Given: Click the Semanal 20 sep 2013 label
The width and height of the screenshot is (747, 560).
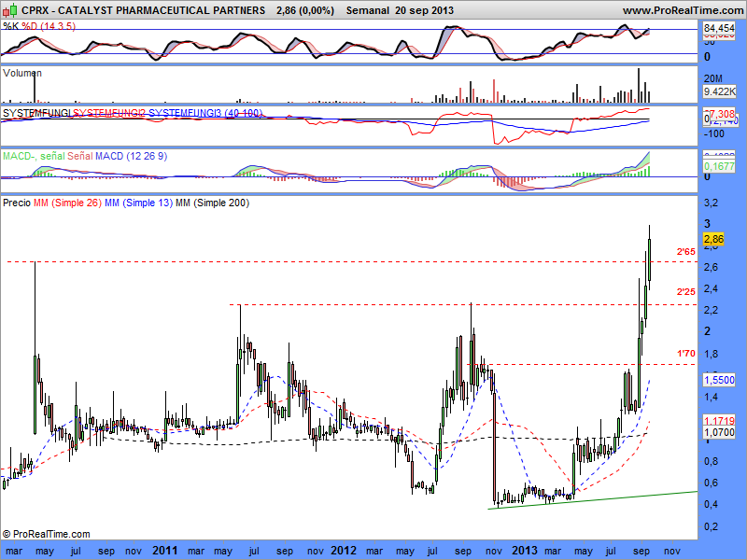Looking at the screenshot, I should (400, 10).
